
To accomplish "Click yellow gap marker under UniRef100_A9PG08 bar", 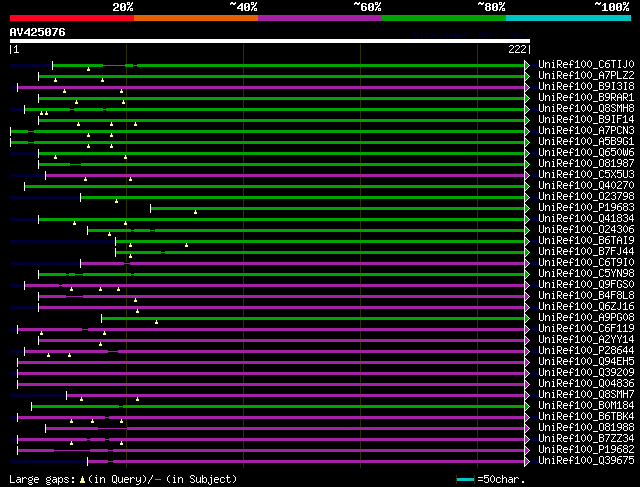I will pos(156,322).
